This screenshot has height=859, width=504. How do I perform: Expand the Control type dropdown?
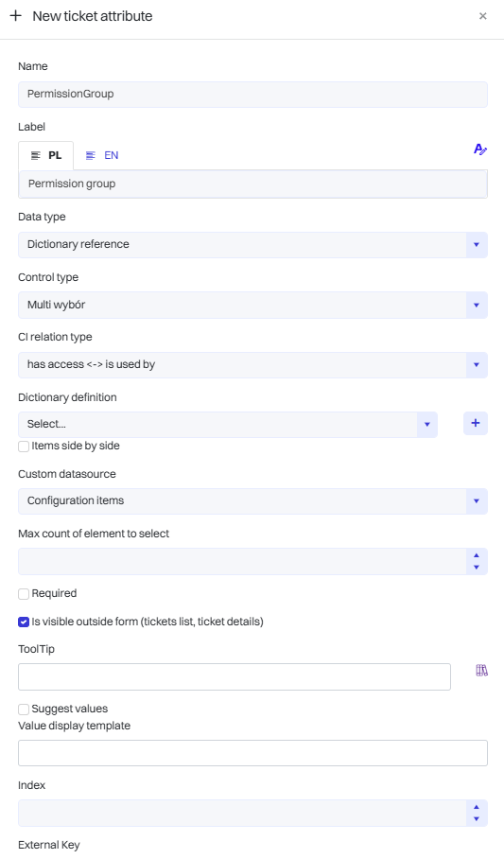pos(252,305)
